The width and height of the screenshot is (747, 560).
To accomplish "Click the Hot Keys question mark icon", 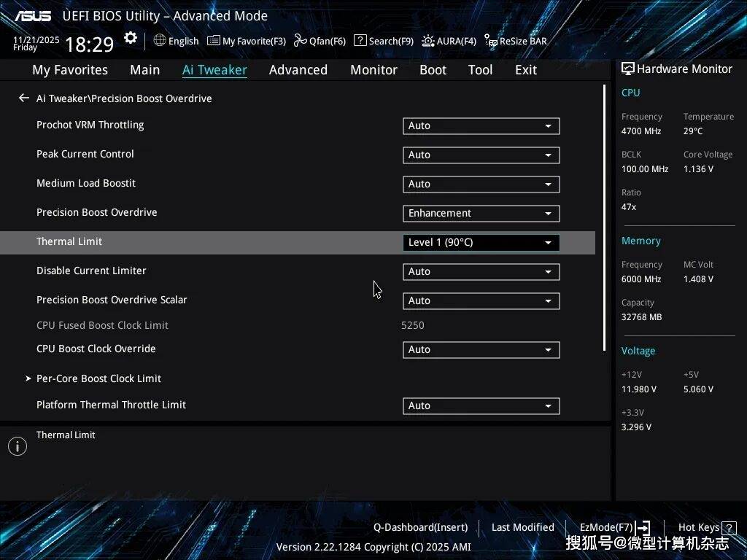I will (729, 528).
